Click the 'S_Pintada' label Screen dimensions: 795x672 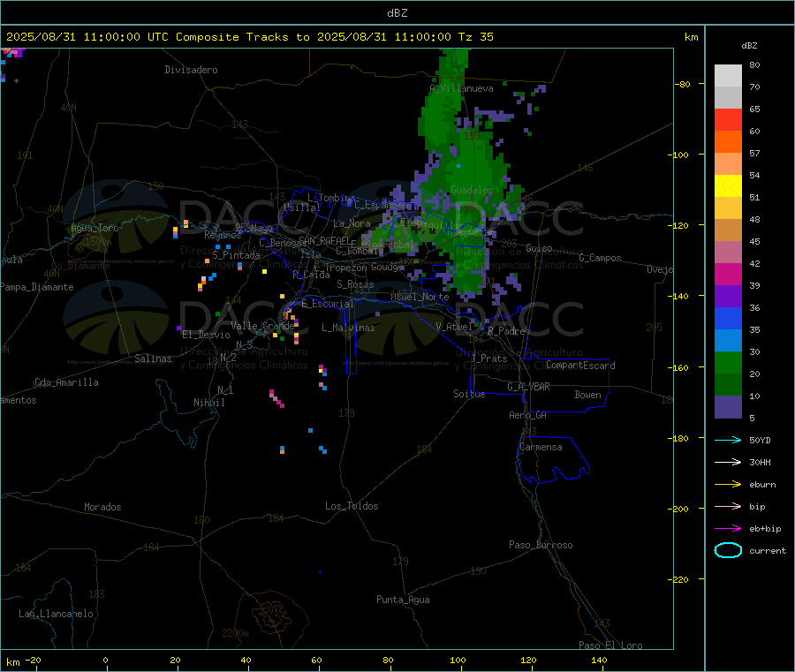click(236, 255)
